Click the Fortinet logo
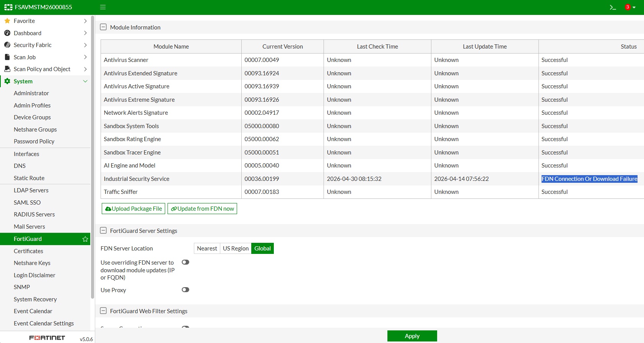The image size is (644, 343). pyautogui.click(x=47, y=338)
